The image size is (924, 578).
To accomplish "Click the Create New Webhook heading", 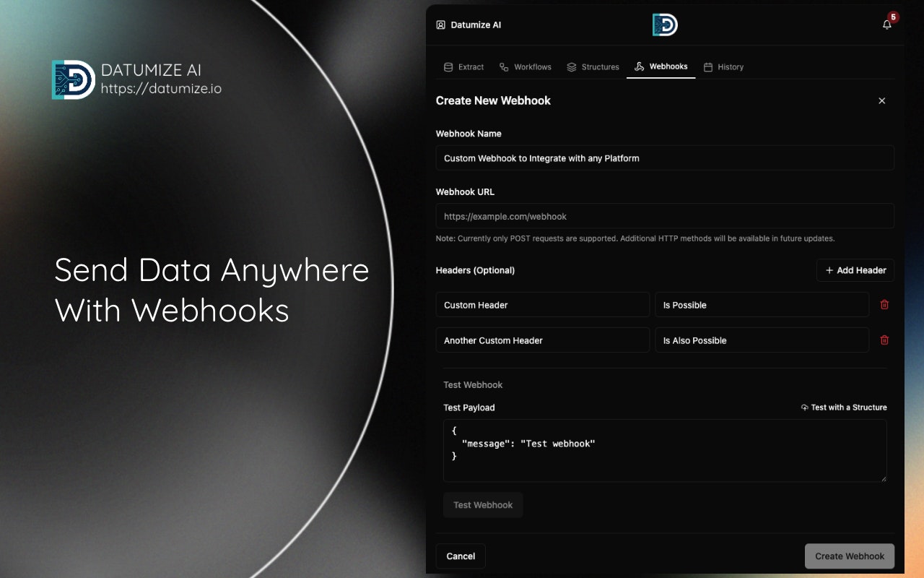I will 493,101.
